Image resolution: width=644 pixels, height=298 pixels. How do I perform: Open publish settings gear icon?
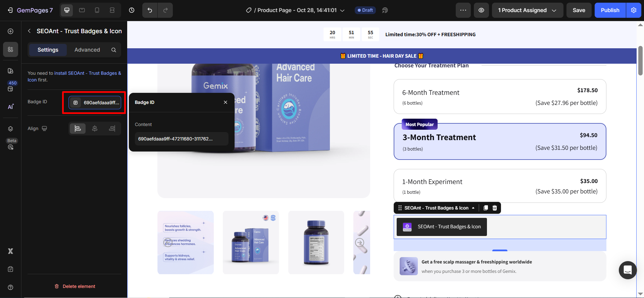click(x=634, y=10)
